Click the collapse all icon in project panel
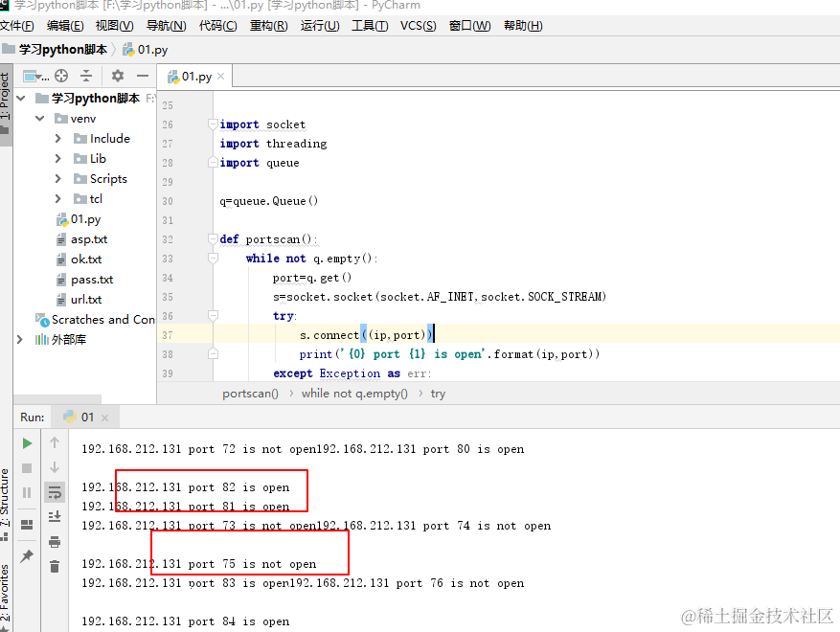The image size is (840, 632). (86, 76)
